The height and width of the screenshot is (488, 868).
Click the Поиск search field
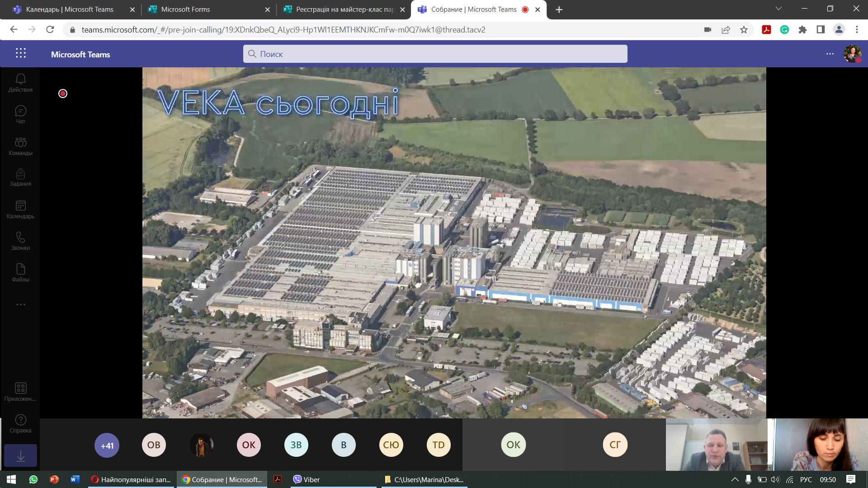point(435,54)
